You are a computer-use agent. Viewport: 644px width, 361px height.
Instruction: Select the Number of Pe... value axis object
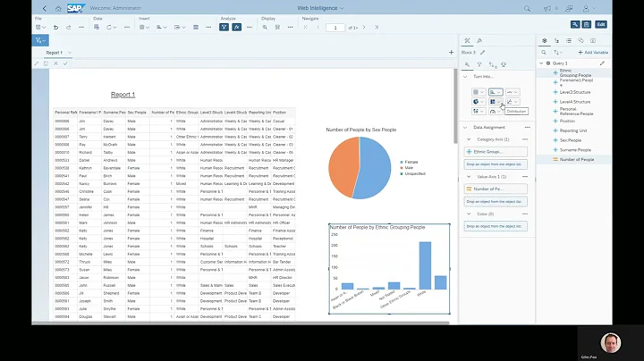(x=496, y=189)
